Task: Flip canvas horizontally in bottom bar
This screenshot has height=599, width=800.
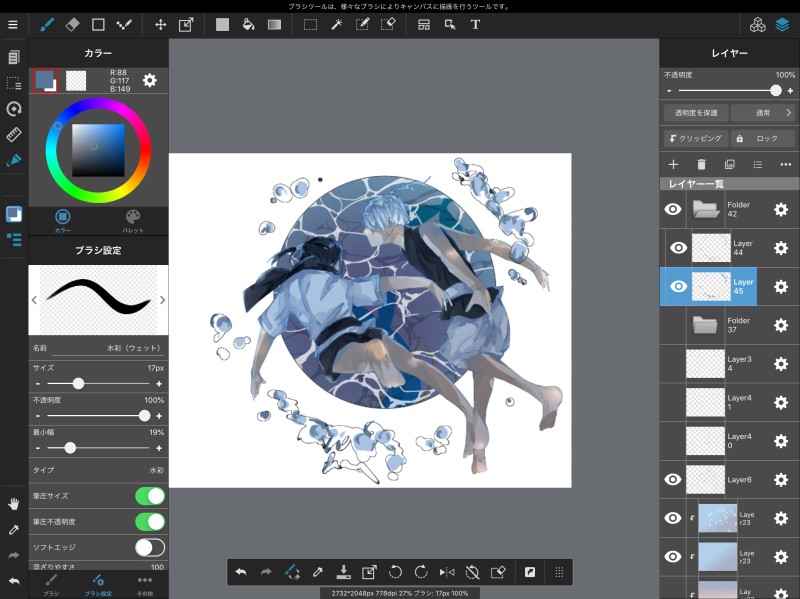Action: [x=447, y=572]
